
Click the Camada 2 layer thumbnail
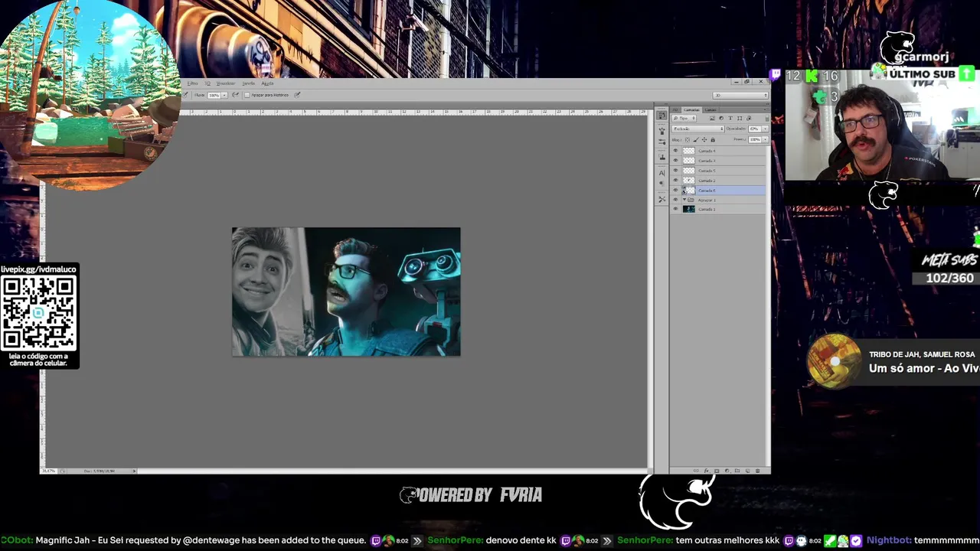(x=689, y=181)
